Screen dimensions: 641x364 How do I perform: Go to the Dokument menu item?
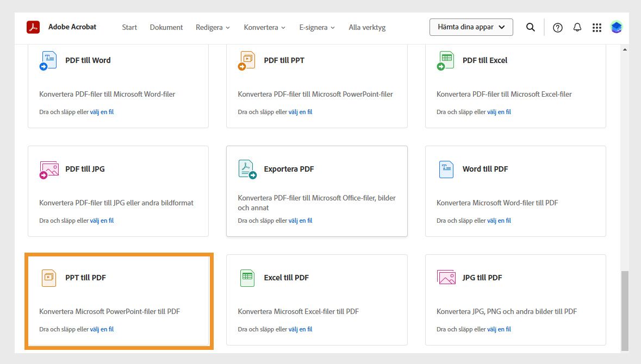(166, 27)
